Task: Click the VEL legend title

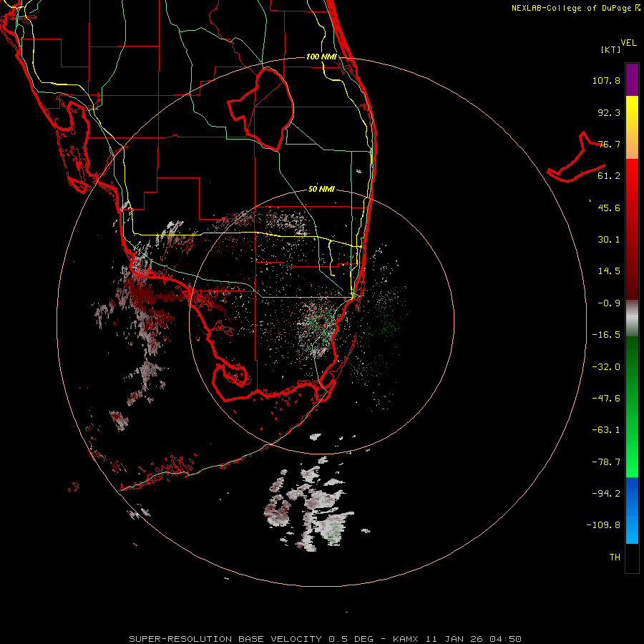Action: (x=628, y=43)
